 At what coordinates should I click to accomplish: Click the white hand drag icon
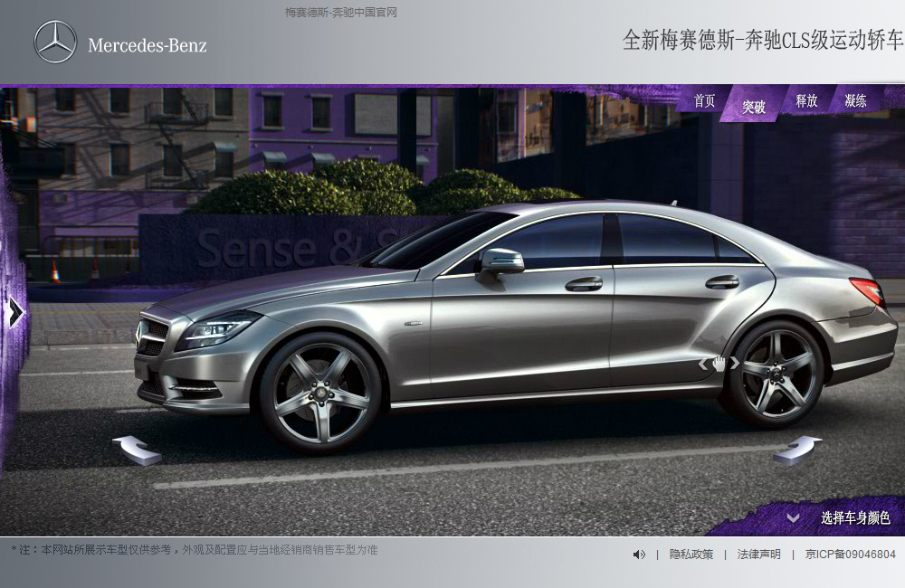click(719, 364)
